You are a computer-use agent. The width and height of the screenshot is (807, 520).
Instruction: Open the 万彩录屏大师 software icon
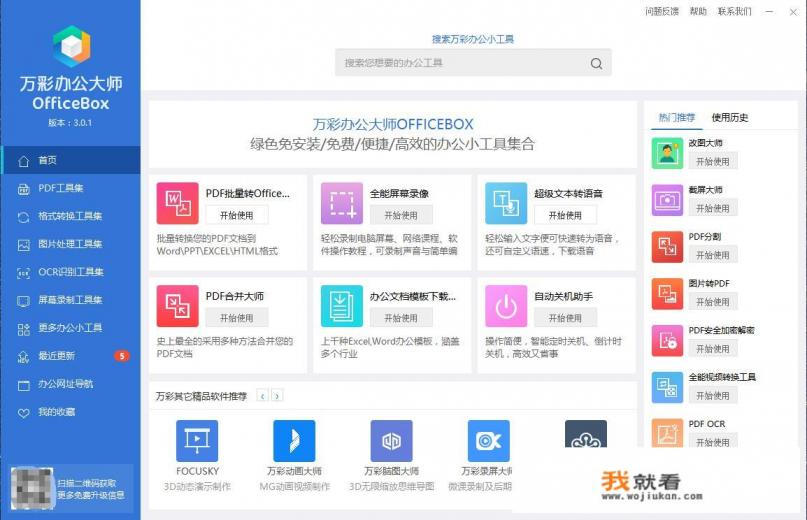[489, 441]
